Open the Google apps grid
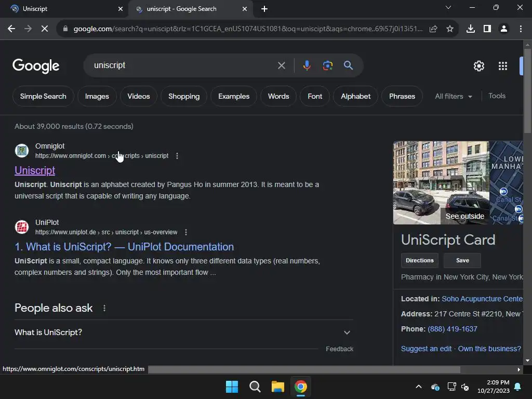 (x=503, y=66)
